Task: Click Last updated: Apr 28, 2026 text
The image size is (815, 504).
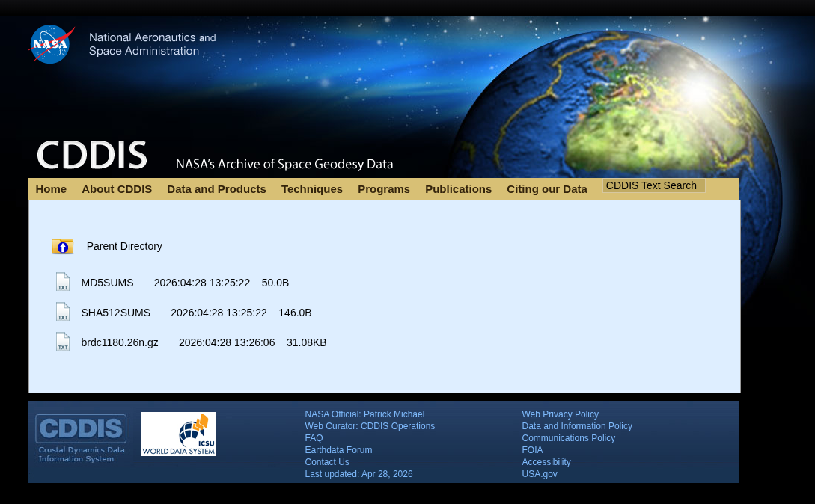Action: 358,474
